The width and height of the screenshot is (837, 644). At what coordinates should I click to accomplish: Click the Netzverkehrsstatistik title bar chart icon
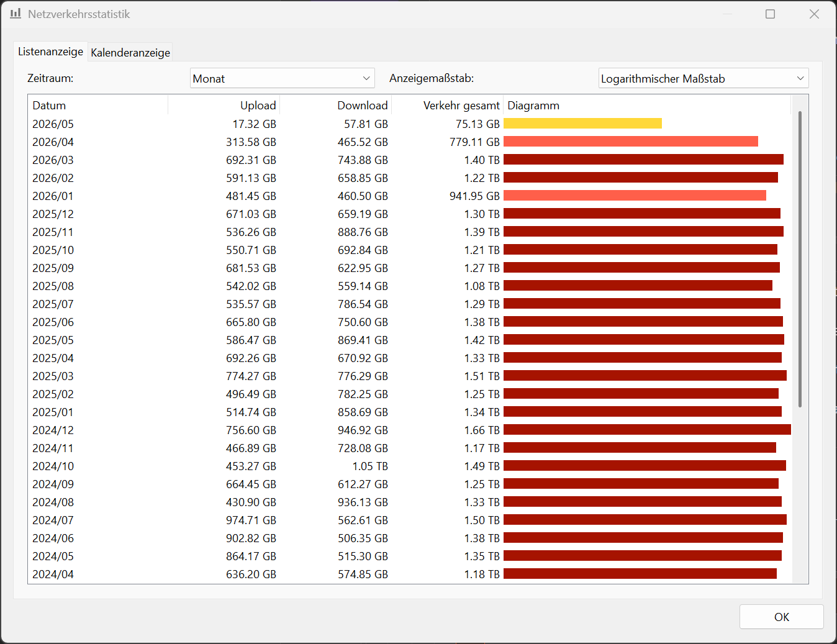point(16,14)
